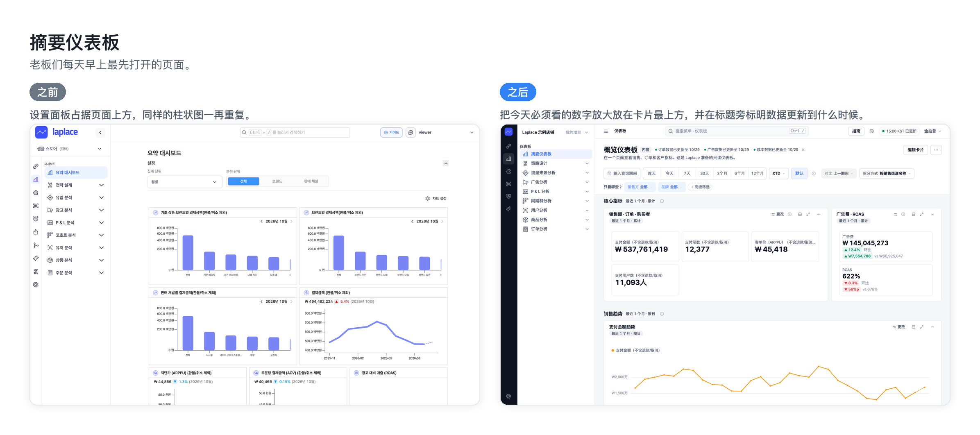
Task: Select the 판매 채널 analysis unit option
Action: point(311,181)
